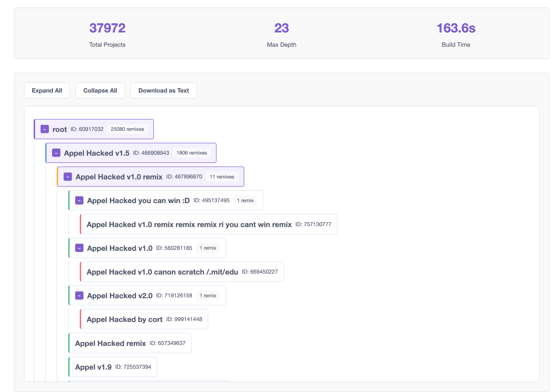
Task: Select the Appel Hacked by cort item
Action: tap(144, 319)
